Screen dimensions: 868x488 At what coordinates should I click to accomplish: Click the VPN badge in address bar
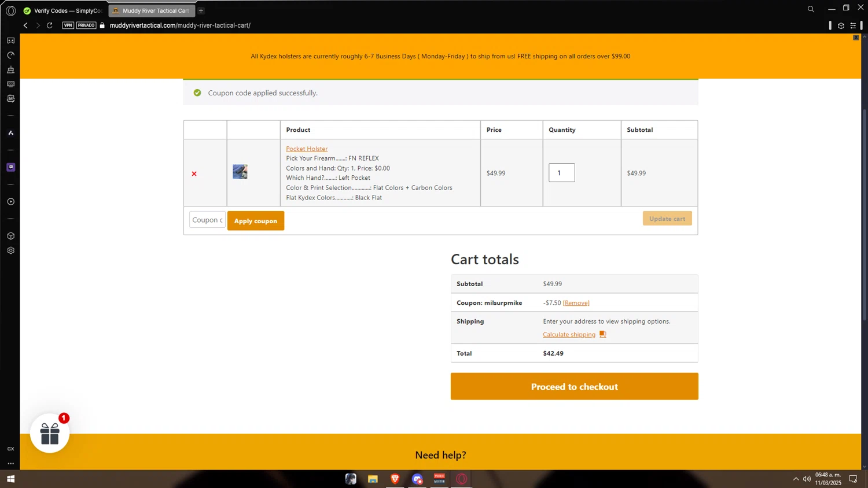point(68,25)
